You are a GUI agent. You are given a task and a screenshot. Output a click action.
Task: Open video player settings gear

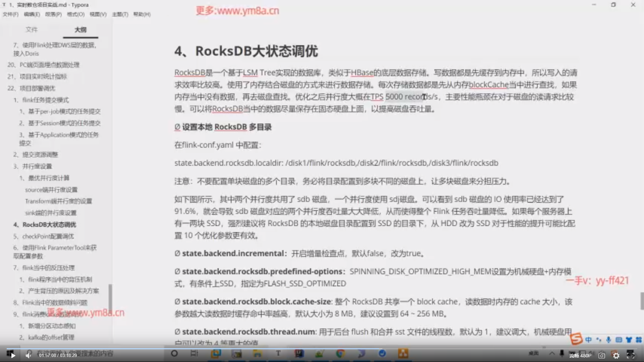[616, 356]
